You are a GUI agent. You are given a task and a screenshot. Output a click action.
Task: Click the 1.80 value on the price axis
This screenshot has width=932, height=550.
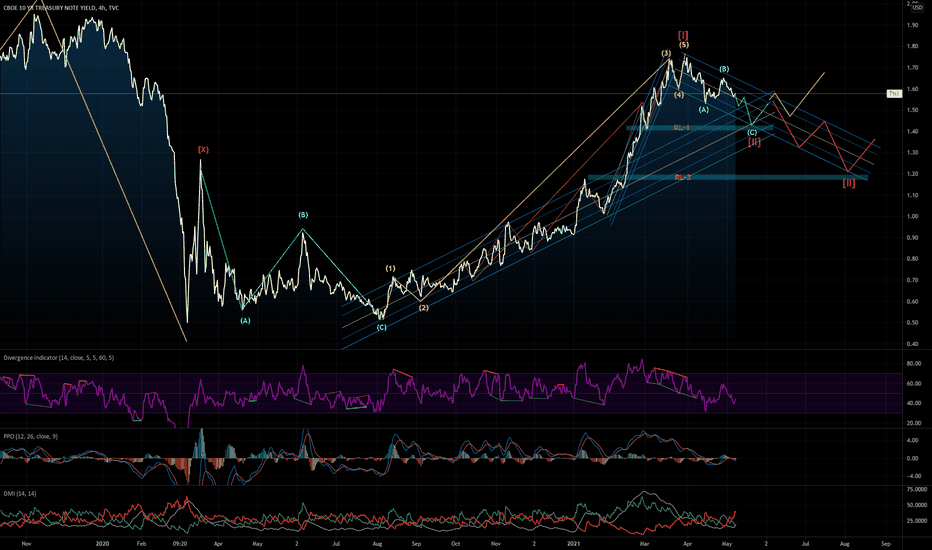913,46
